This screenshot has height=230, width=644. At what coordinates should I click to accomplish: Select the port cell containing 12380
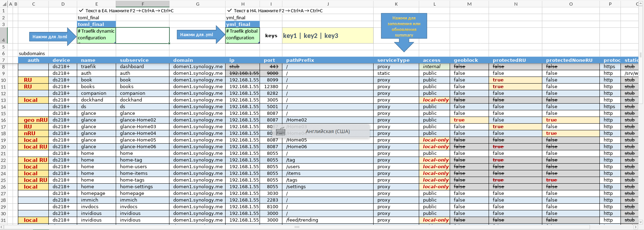coord(271,87)
